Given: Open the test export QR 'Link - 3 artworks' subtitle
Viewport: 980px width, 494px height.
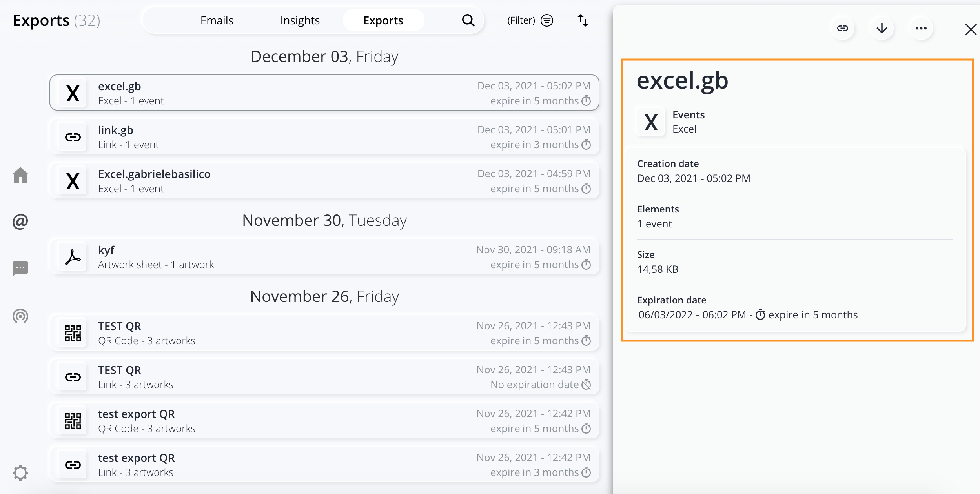Looking at the screenshot, I should coord(135,472).
